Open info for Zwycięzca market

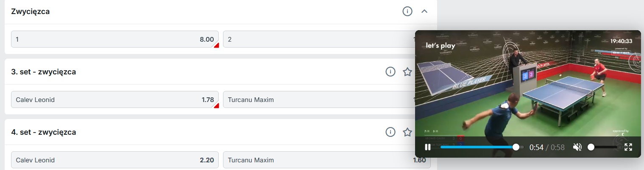[407, 11]
